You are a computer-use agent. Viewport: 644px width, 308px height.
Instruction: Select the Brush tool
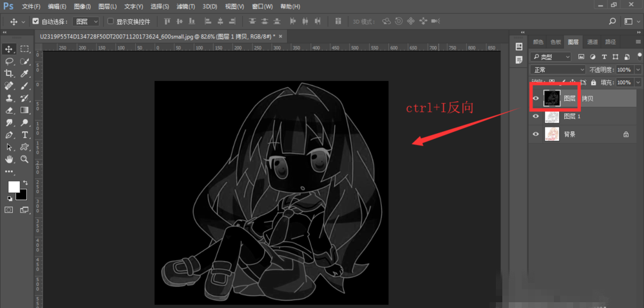pyautogui.click(x=24, y=86)
